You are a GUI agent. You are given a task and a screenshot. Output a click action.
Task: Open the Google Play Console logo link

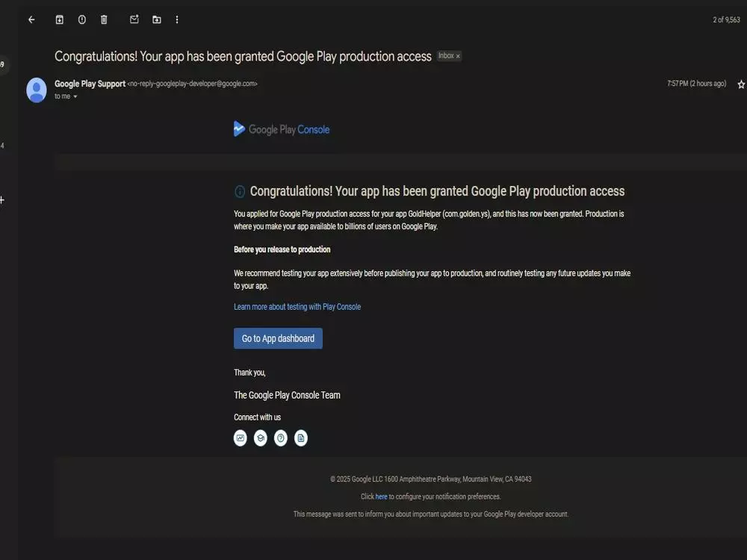coord(281,128)
